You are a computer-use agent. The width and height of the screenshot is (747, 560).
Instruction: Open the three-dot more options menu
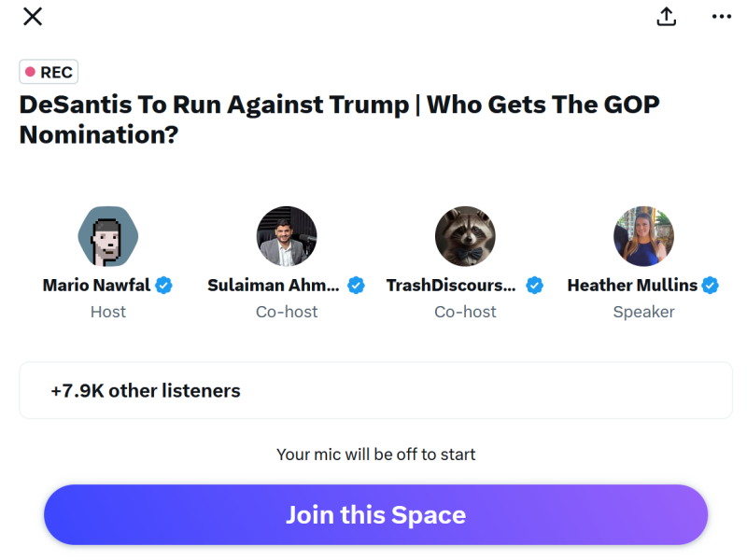(x=722, y=17)
